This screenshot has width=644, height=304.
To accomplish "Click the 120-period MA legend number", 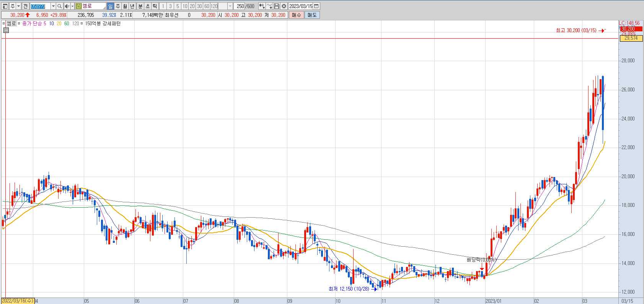I will click(x=75, y=23).
